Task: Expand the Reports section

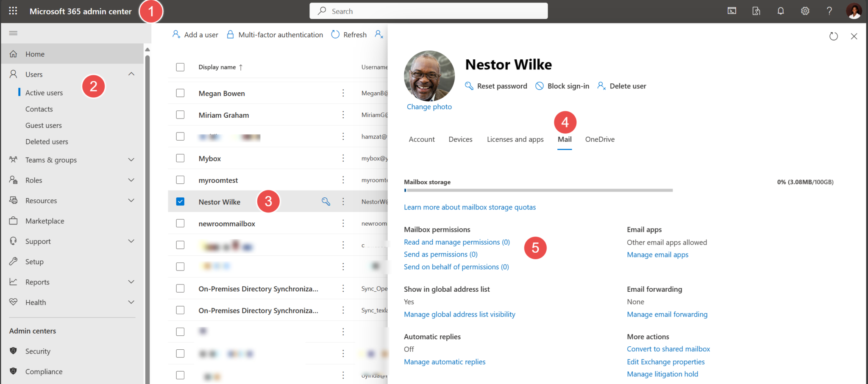Action: 131,282
